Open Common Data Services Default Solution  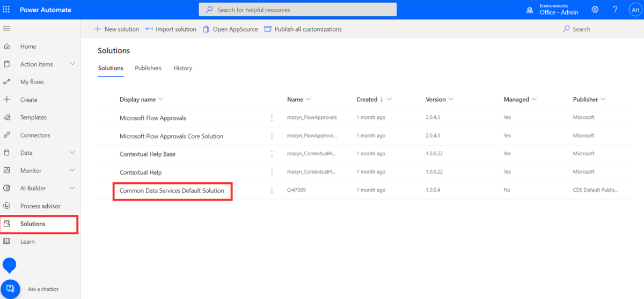click(172, 190)
